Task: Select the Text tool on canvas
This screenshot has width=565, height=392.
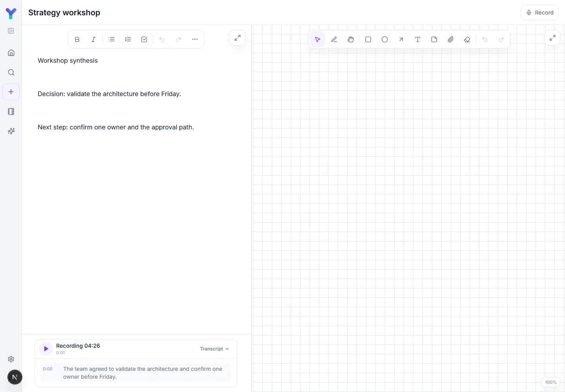Action: (x=417, y=40)
